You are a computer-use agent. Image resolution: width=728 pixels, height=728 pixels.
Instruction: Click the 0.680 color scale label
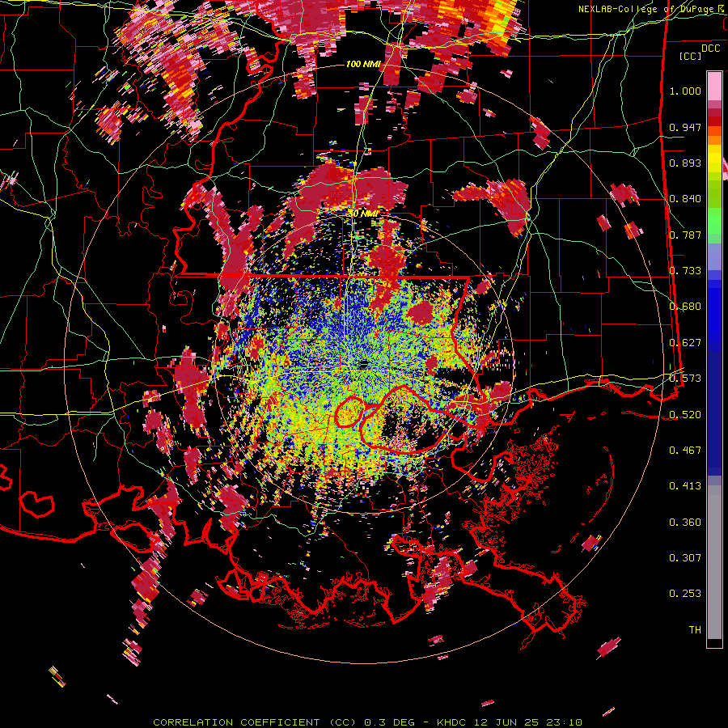point(685,307)
